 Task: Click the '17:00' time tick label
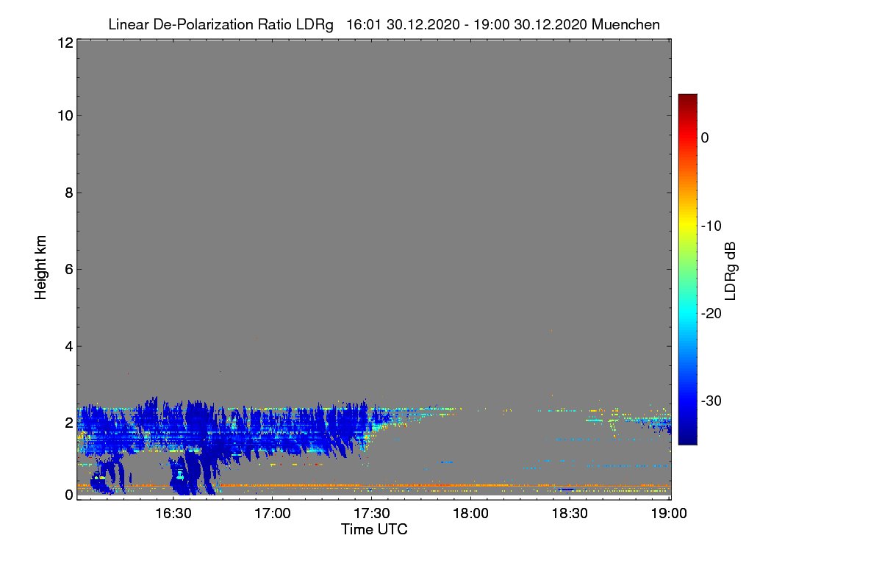tap(272, 513)
